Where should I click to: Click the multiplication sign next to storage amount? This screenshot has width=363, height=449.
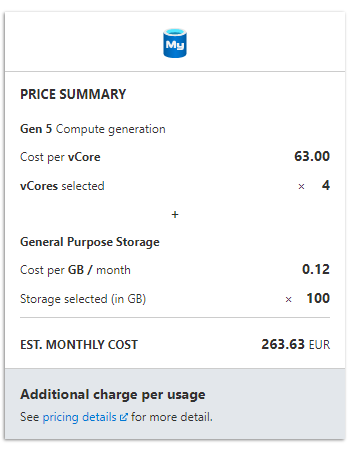click(289, 300)
